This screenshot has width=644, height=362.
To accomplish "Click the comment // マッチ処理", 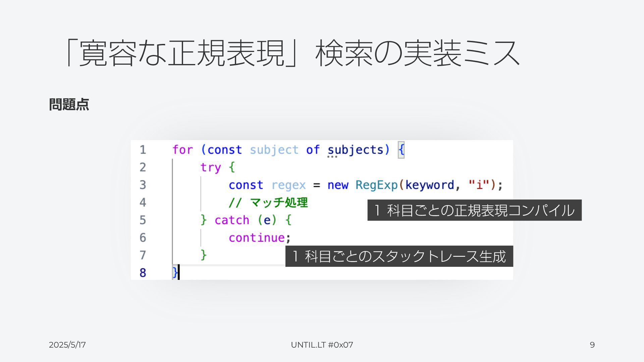I will tap(268, 202).
